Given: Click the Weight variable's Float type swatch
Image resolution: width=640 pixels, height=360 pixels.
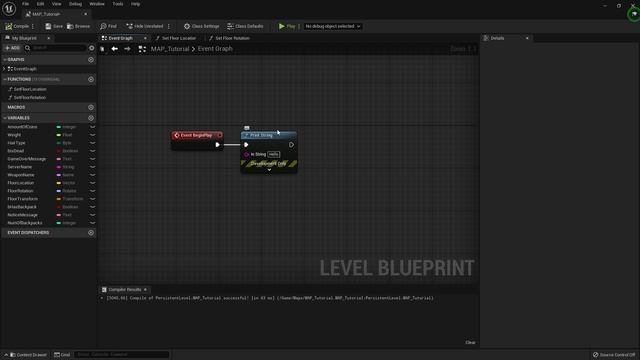Looking at the screenshot, I should pyautogui.click(x=58, y=135).
